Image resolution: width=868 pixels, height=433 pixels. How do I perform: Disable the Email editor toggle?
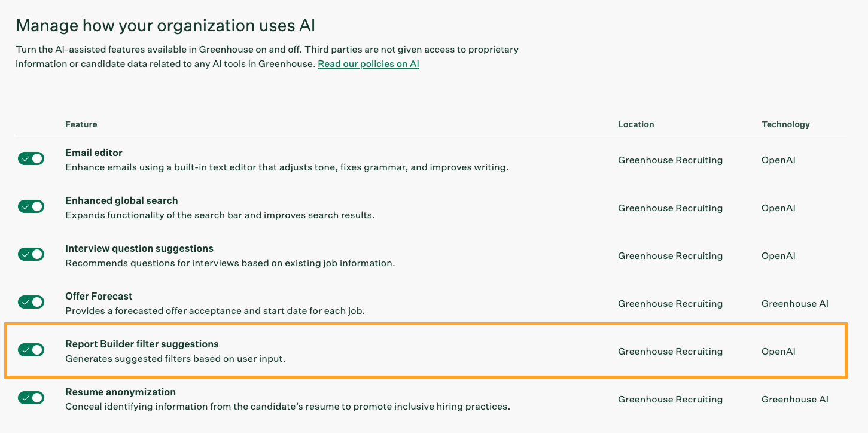click(x=31, y=158)
